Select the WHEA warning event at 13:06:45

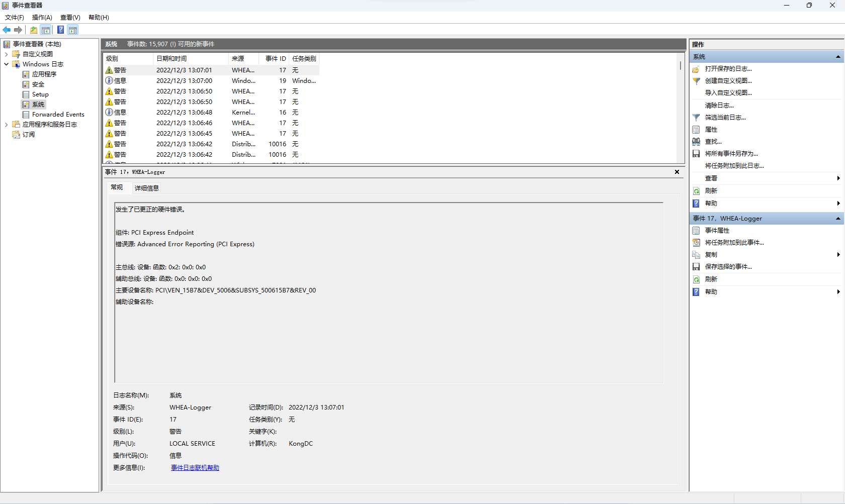211,134
